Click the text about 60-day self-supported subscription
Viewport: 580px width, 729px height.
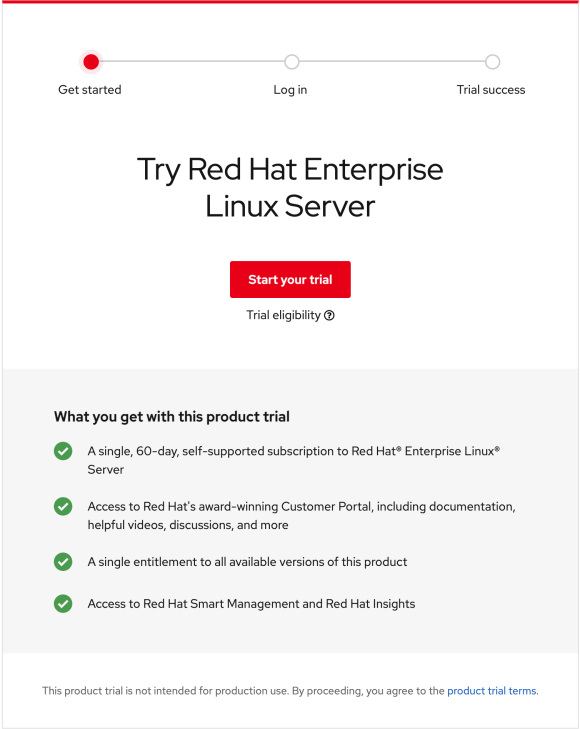pyautogui.click(x=294, y=460)
